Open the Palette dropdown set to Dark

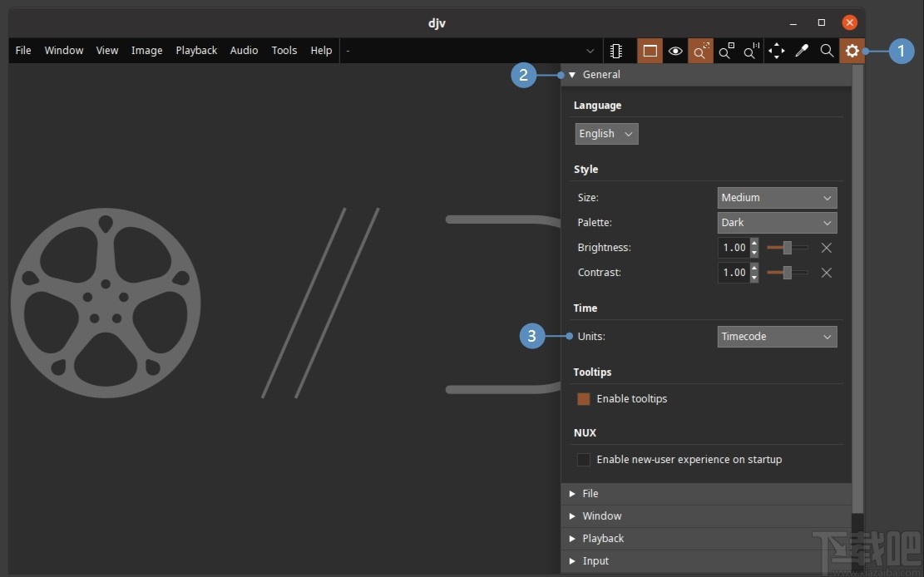pos(777,223)
